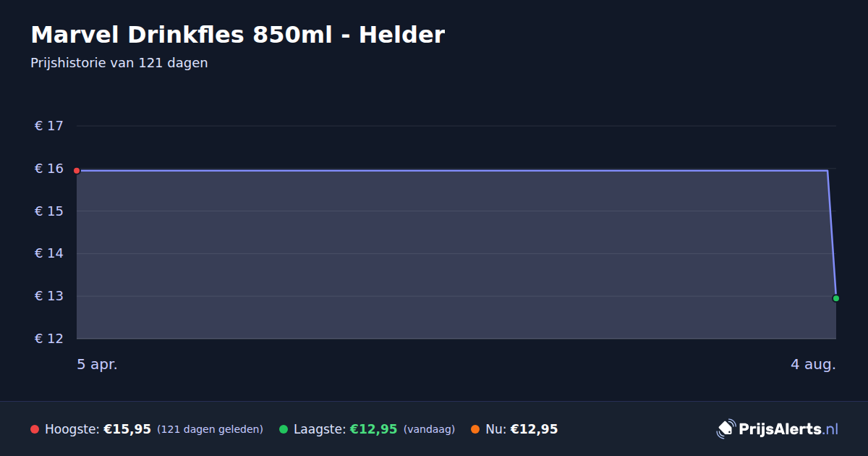Image resolution: width=868 pixels, height=456 pixels.
Task: Click the € 14 axis label
Action: tap(49, 253)
